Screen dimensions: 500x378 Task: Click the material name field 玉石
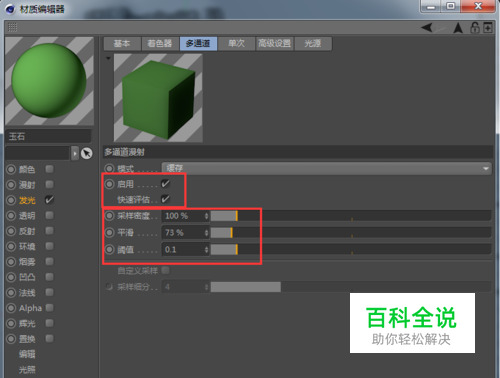[48, 136]
